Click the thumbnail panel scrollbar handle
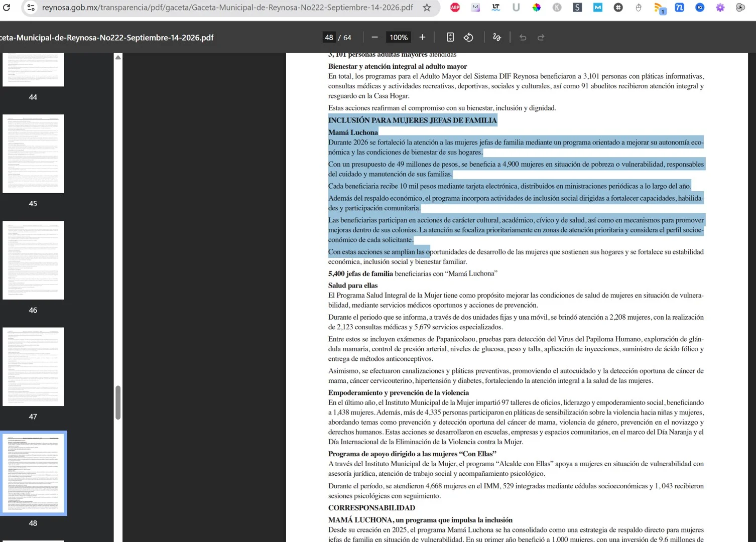The width and height of the screenshot is (756, 542). tap(118, 402)
